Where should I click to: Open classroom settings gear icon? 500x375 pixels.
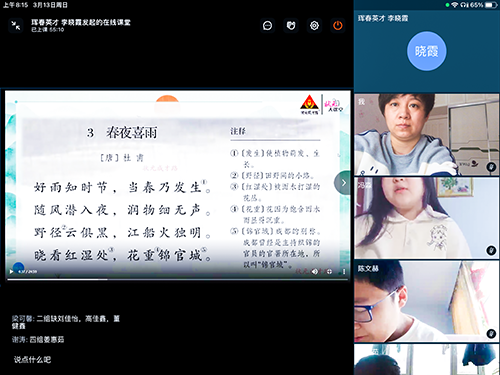tap(314, 26)
